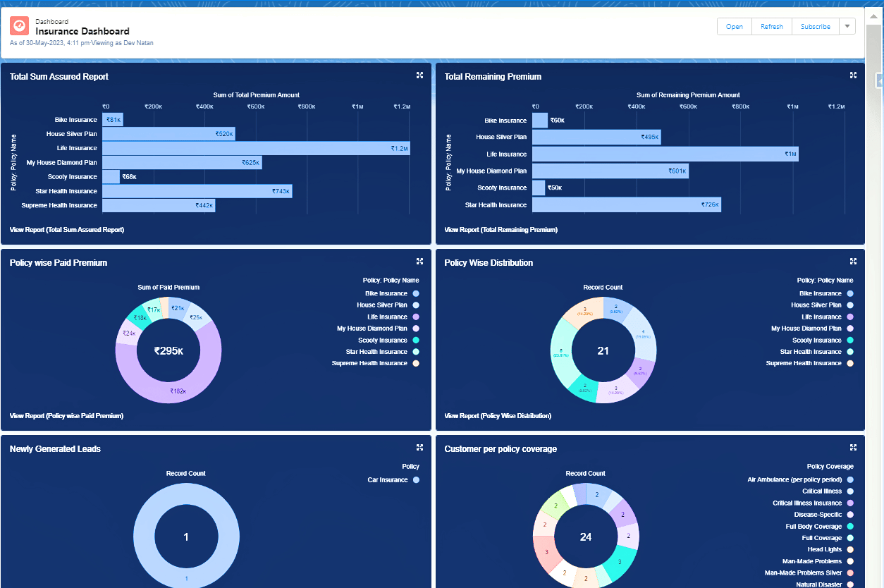The height and width of the screenshot is (588, 884).
Task: Click Scooty Insurance swatch in Paid Premium legend
Action: 416,340
